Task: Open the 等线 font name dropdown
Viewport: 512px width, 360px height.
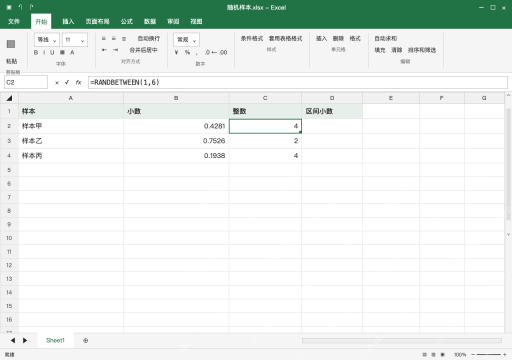Action: coord(47,40)
